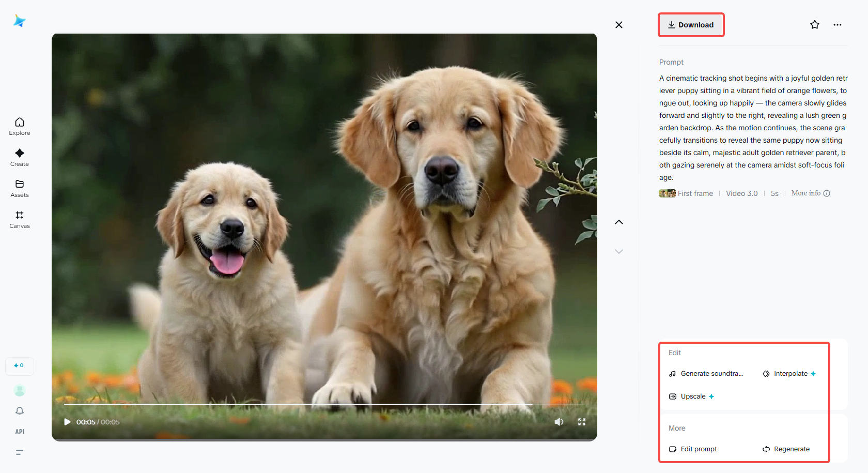Play the video
Viewport: 868px width, 473px height.
pyautogui.click(x=67, y=422)
